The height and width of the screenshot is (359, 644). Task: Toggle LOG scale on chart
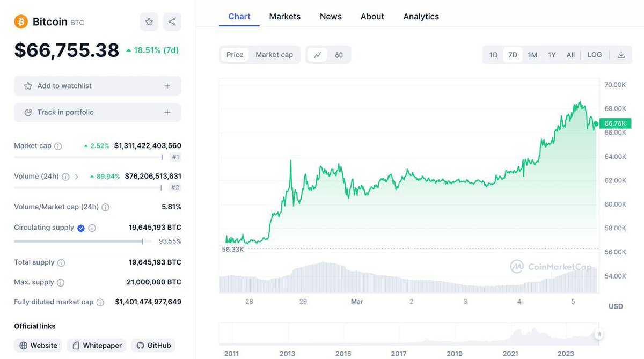coord(595,55)
